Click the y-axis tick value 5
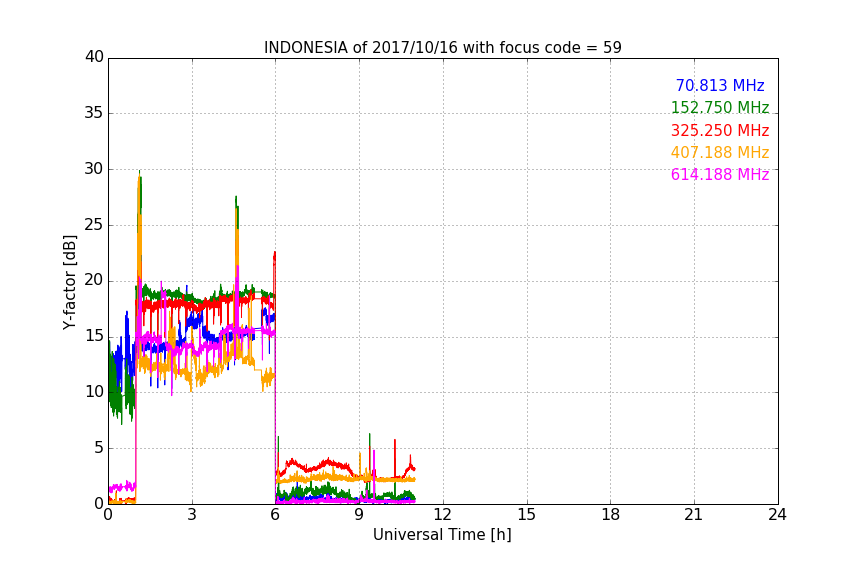This screenshot has width=864, height=576. [99, 448]
